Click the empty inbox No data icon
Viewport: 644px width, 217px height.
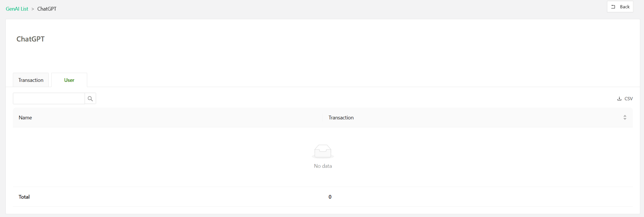(x=323, y=152)
